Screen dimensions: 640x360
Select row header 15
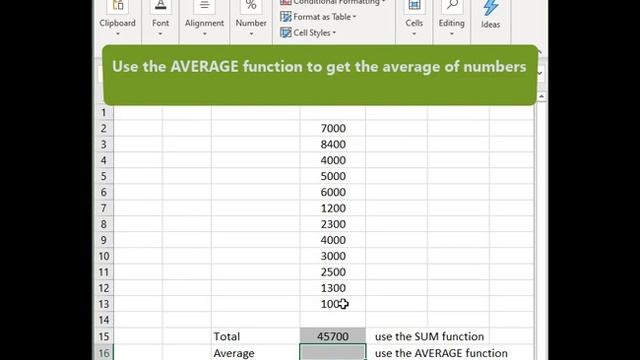coord(104,336)
